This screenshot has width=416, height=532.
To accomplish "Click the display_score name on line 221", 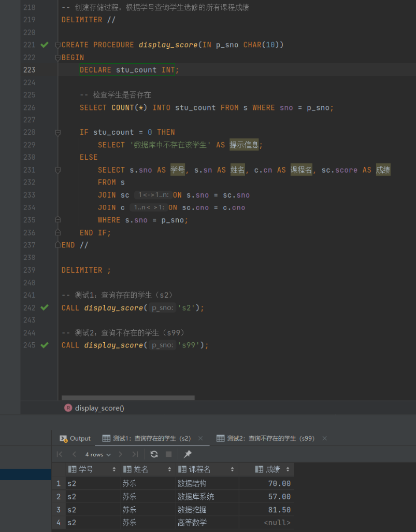I will click(x=168, y=45).
